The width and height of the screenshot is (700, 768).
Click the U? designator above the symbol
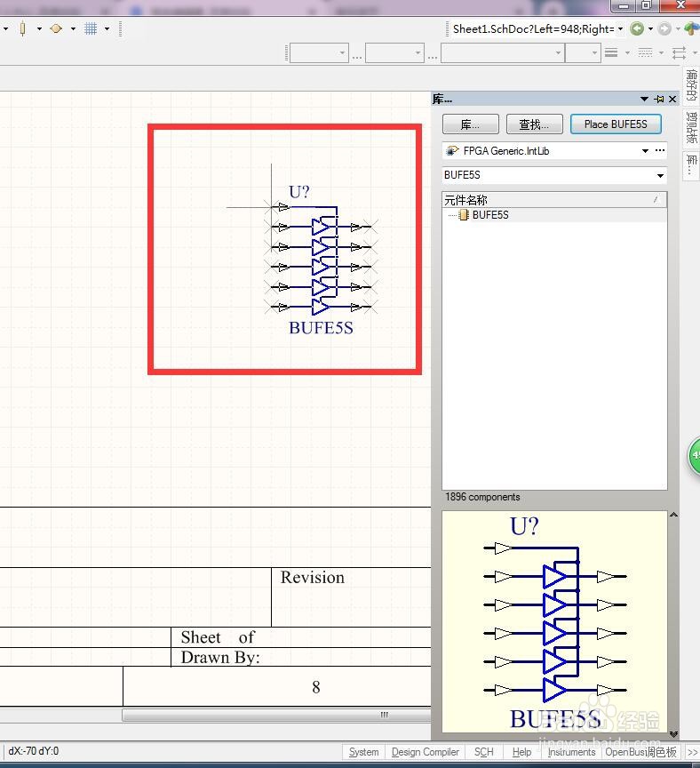[x=299, y=191]
